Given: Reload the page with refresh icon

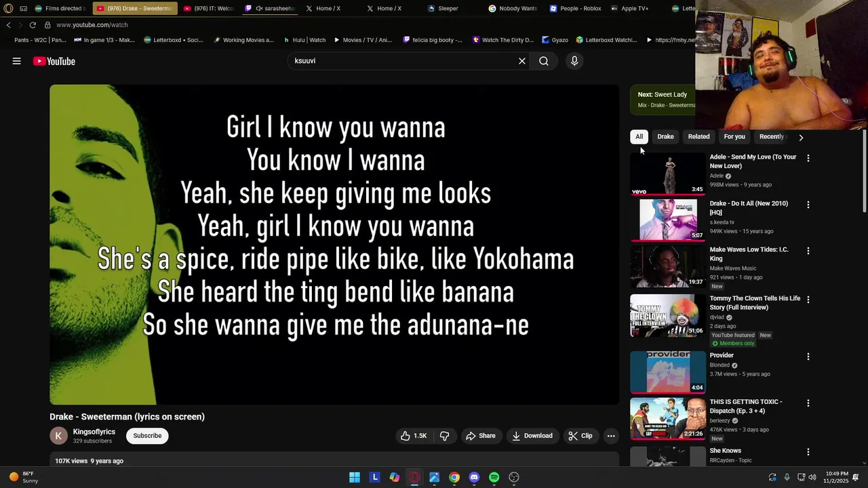Looking at the screenshot, I should point(32,25).
